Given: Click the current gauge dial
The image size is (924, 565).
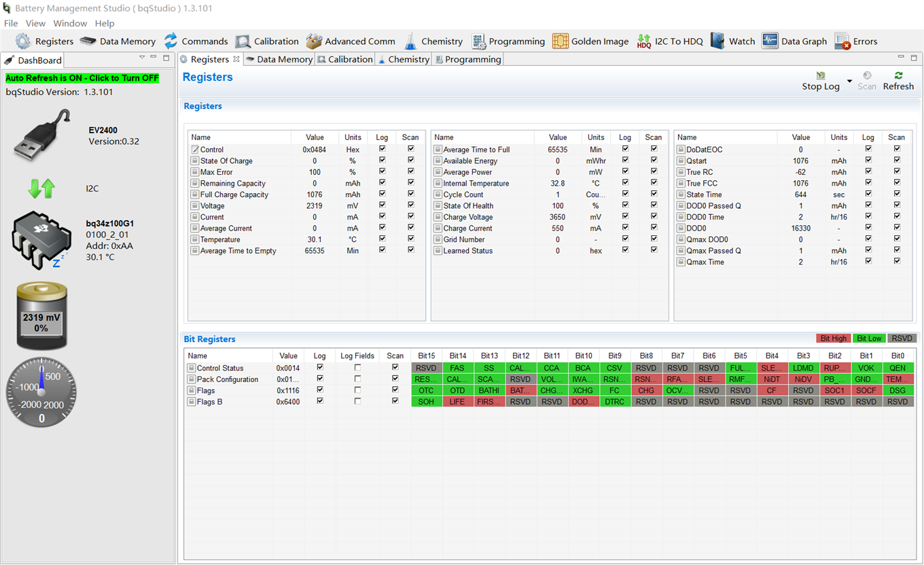Looking at the screenshot, I should (41, 392).
